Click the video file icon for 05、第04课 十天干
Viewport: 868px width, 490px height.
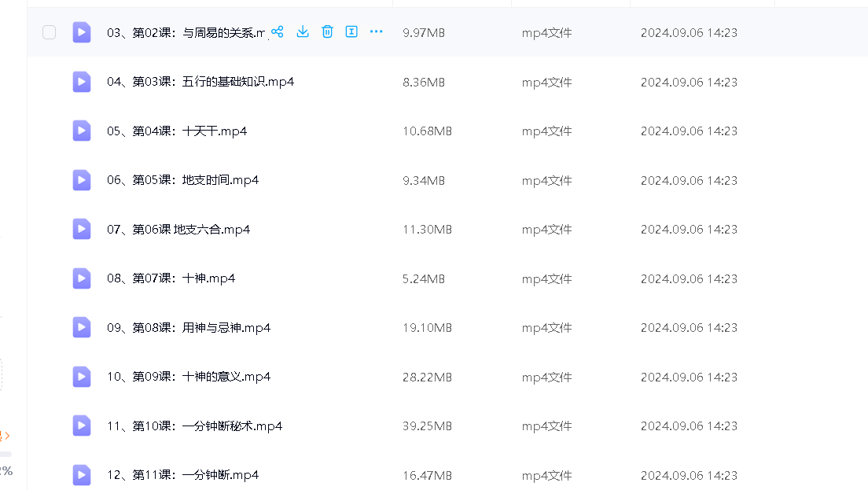(82, 131)
